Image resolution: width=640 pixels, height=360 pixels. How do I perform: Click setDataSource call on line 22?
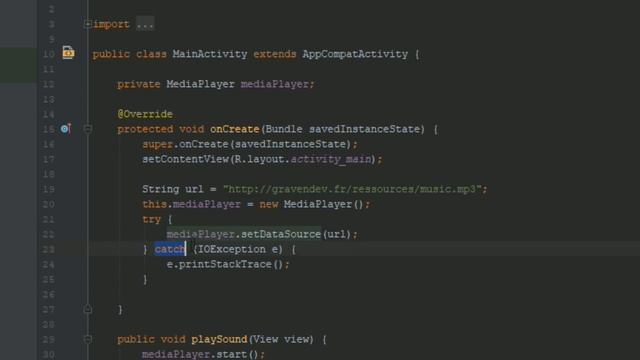point(281,234)
